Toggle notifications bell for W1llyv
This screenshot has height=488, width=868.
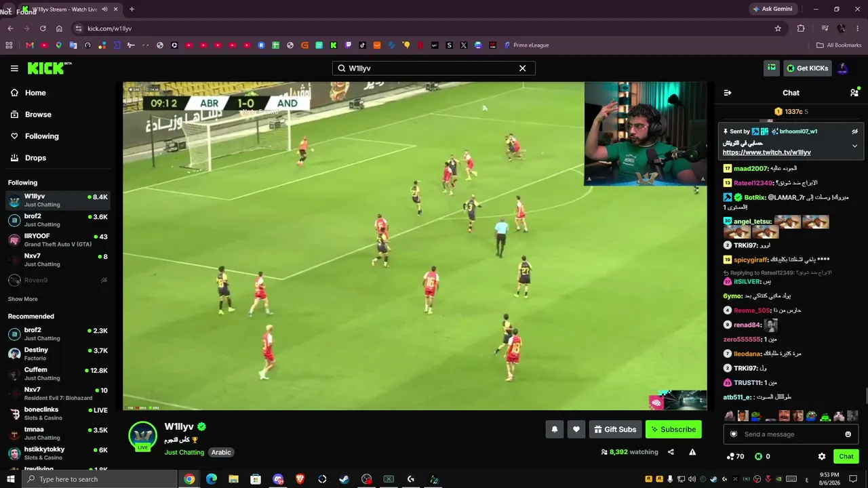(554, 429)
